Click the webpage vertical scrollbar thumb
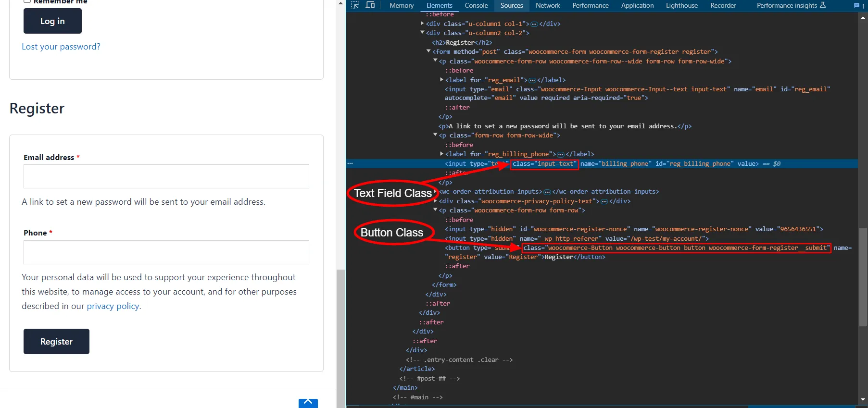 click(340, 339)
